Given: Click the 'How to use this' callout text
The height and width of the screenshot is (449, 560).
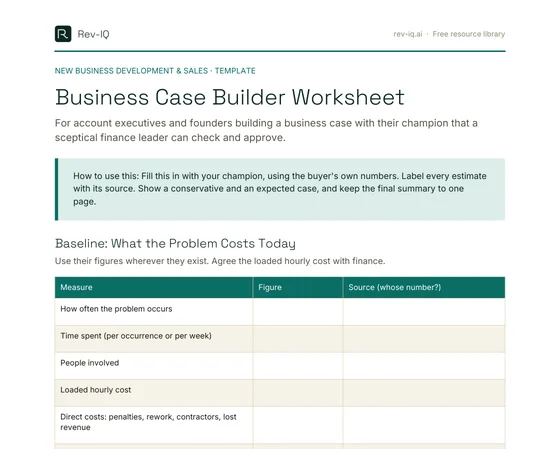Looking at the screenshot, I should (280, 189).
